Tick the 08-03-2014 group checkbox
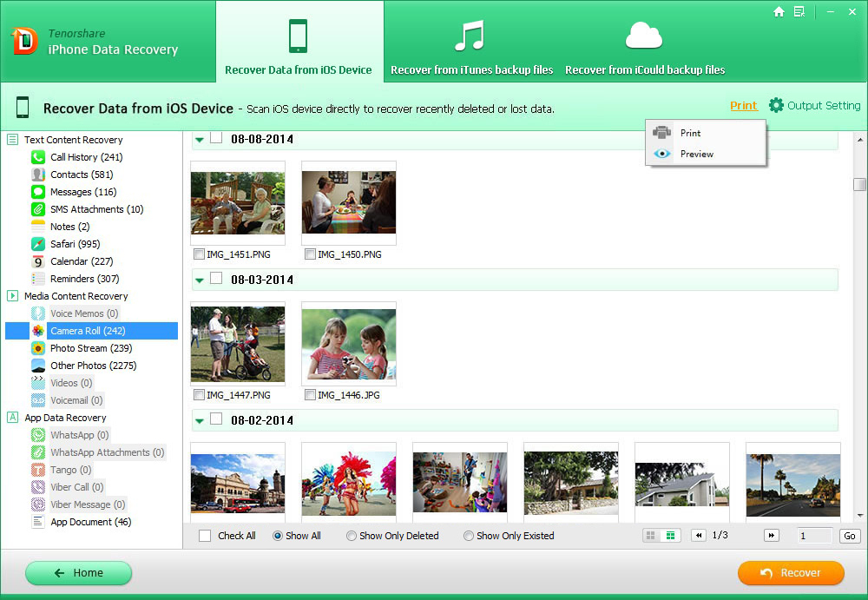 click(216, 278)
